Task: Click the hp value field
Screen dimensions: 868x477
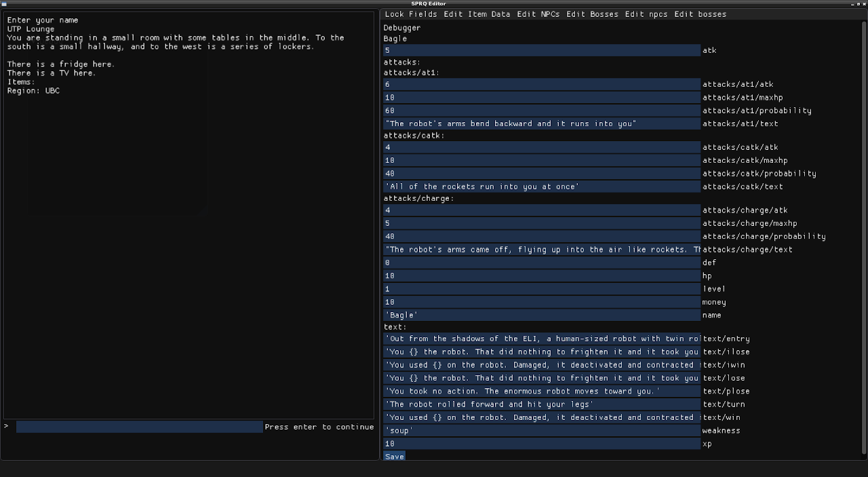Action: [541, 276]
